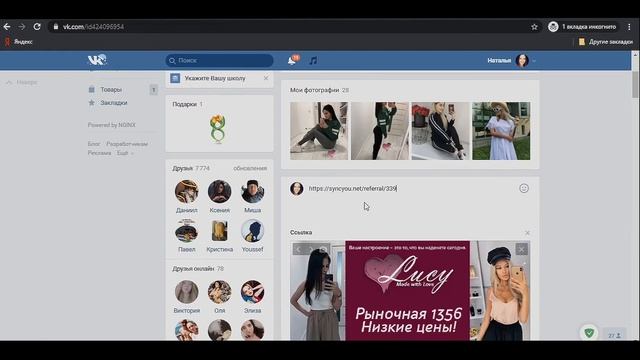Open online friend Виктория's avatar

click(x=187, y=292)
